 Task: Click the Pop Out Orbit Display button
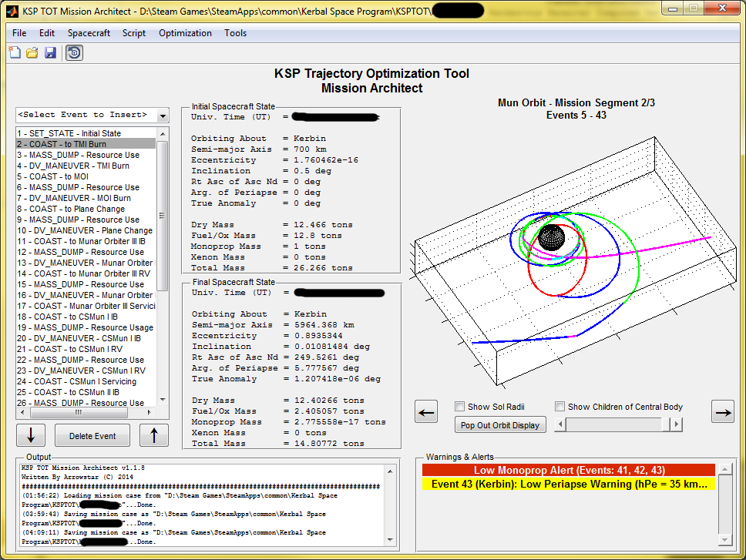(x=500, y=425)
